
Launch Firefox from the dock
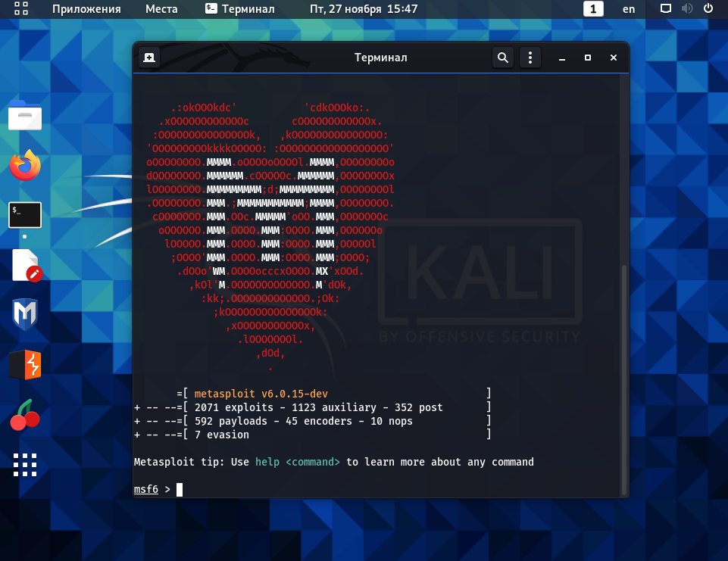click(25, 165)
